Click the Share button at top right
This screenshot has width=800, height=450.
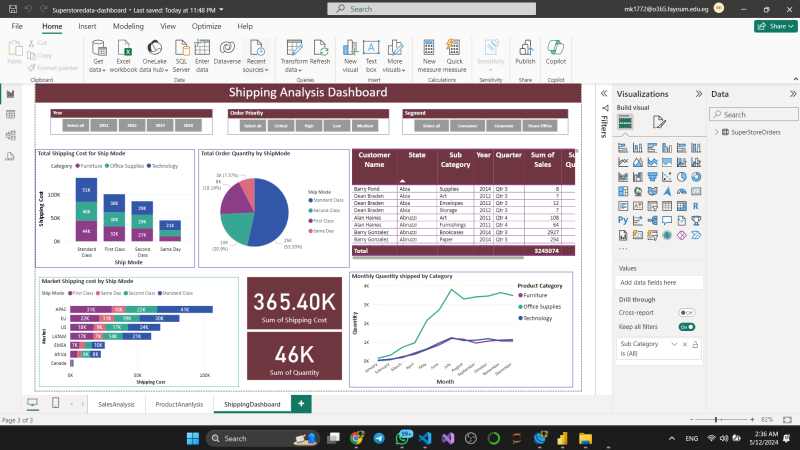pyautogui.click(x=768, y=26)
